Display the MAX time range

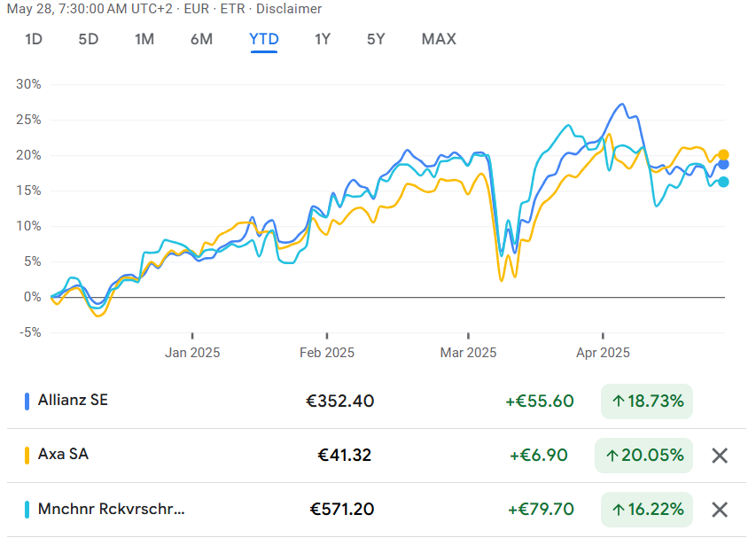pyautogui.click(x=439, y=39)
